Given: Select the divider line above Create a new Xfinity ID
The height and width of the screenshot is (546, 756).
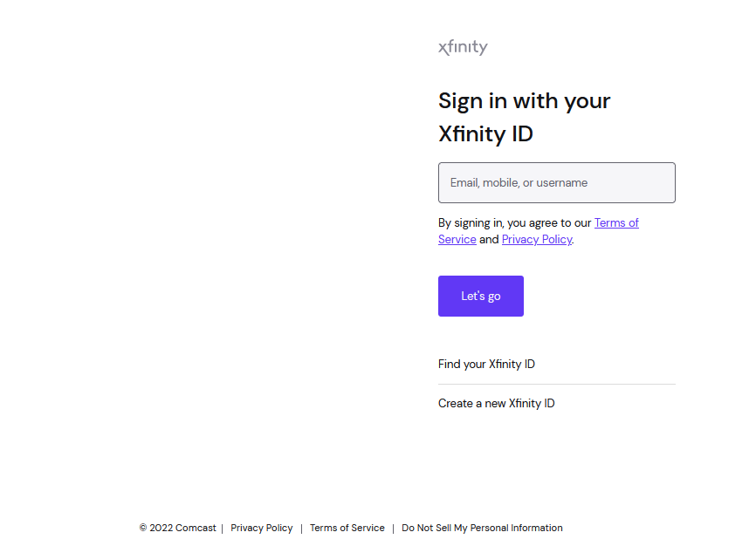Looking at the screenshot, I should pos(556,384).
